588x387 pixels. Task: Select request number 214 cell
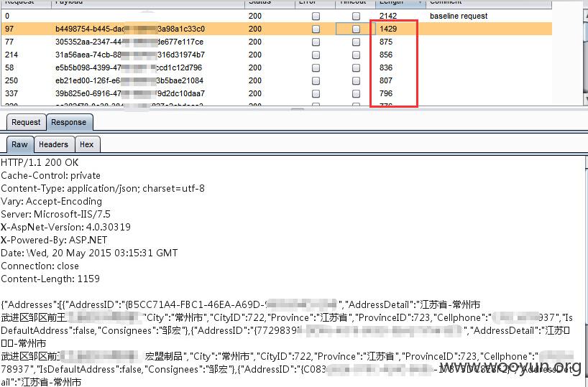click(x=12, y=55)
